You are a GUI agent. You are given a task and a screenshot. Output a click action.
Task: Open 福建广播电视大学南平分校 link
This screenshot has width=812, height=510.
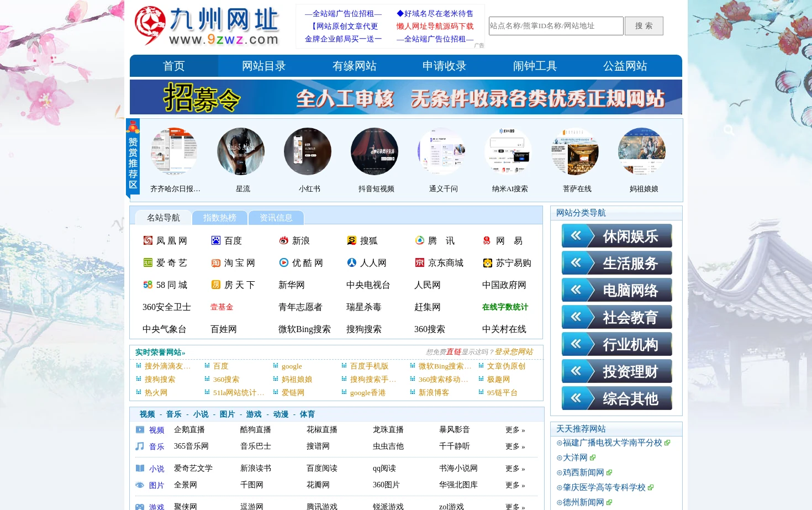tap(612, 443)
